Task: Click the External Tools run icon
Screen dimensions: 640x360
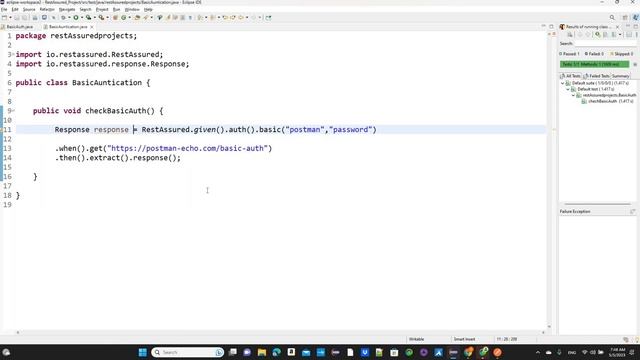Action: [x=101, y=18]
